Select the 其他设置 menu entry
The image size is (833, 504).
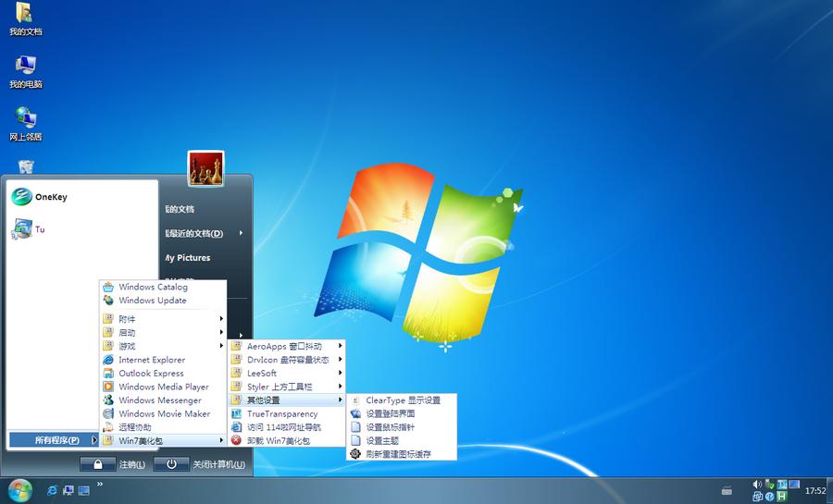pyautogui.click(x=287, y=400)
